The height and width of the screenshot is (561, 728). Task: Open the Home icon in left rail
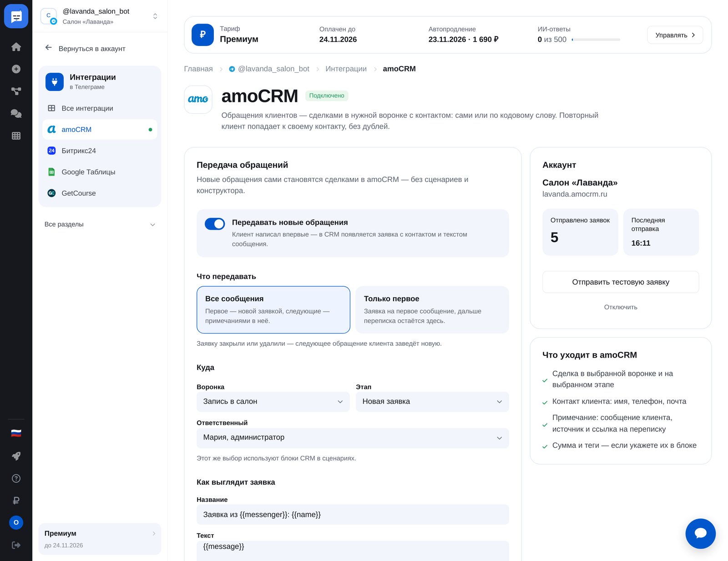click(16, 47)
